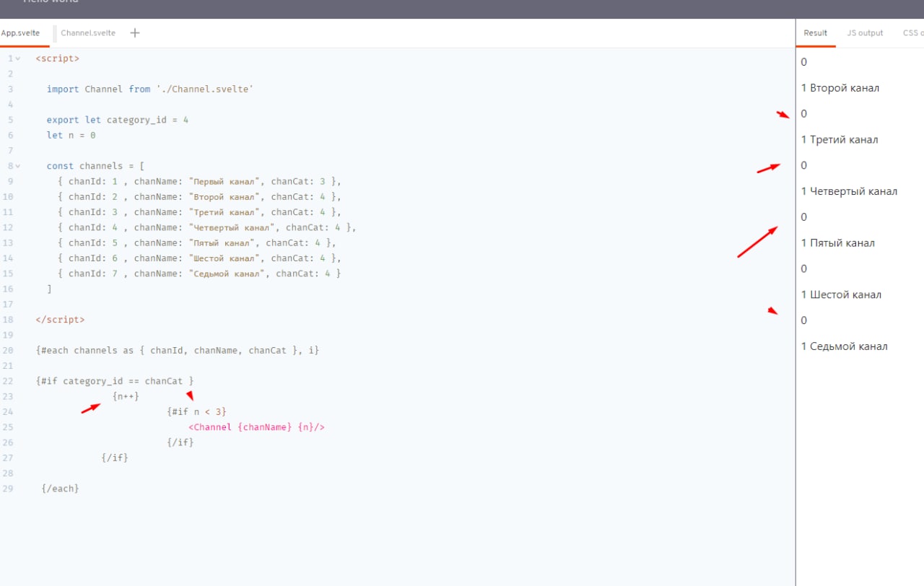924x586 pixels.
Task: Click the code row containing "Пятый канал"
Action: click(x=197, y=242)
